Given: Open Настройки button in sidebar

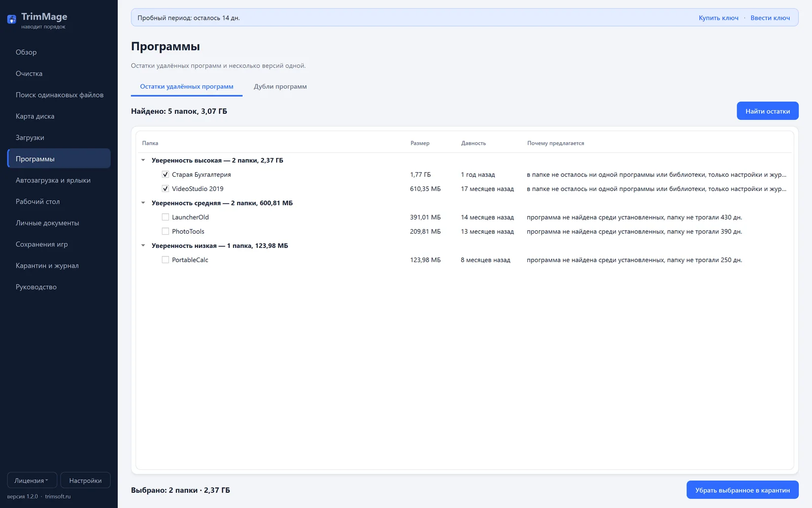Looking at the screenshot, I should 85,480.
